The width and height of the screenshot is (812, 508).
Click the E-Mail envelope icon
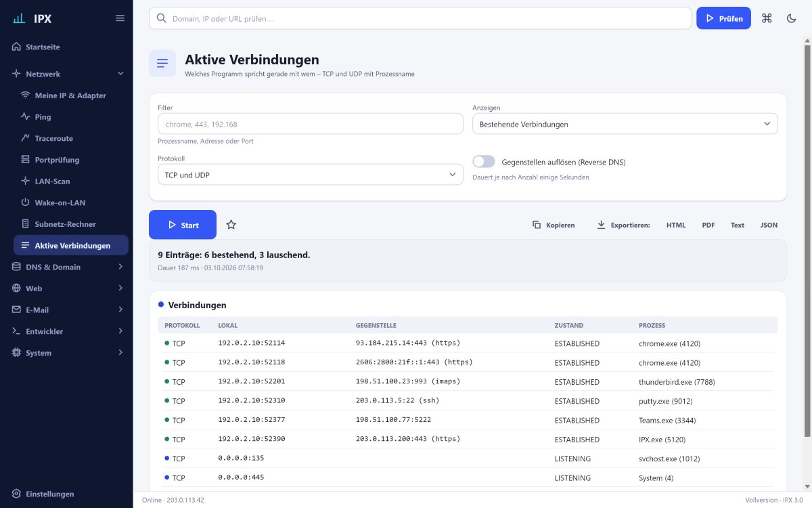coord(17,310)
